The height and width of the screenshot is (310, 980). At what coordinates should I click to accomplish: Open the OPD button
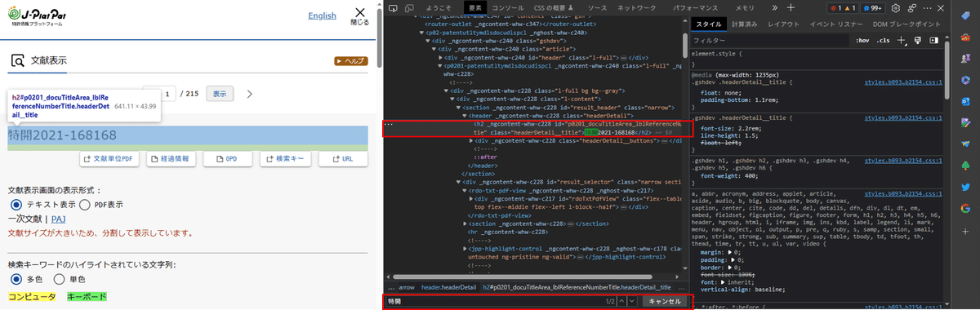(227, 158)
